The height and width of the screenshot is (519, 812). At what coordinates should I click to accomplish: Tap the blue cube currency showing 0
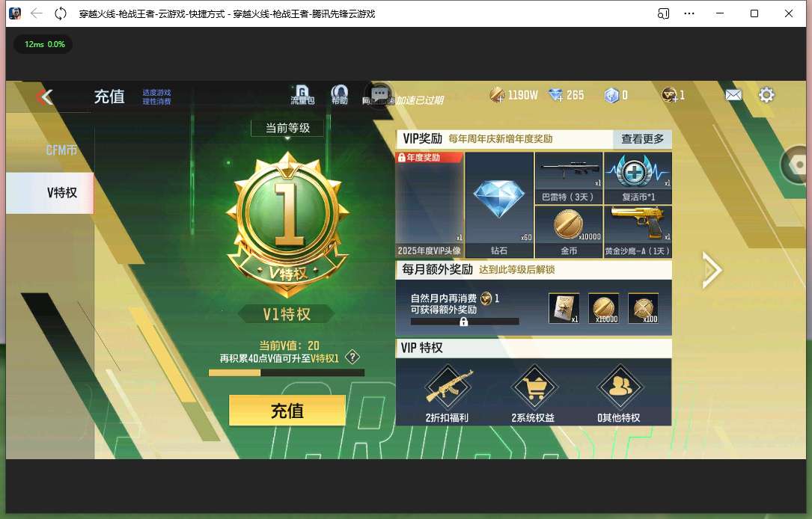point(616,95)
